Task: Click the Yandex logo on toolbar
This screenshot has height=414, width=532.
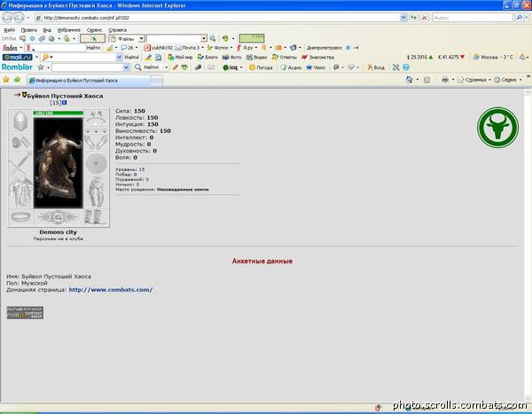Action: click(x=10, y=48)
